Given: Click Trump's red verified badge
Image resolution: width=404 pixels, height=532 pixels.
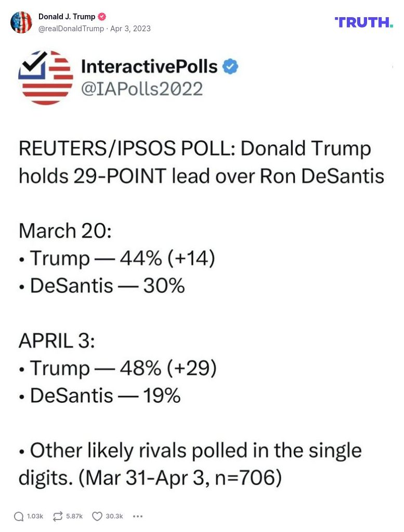Looking at the screenshot, I should coord(102,16).
